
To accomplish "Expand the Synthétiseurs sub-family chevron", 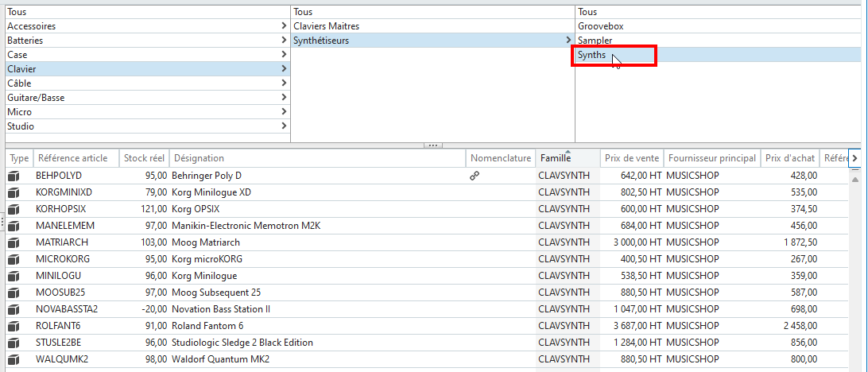I will 568,41.
